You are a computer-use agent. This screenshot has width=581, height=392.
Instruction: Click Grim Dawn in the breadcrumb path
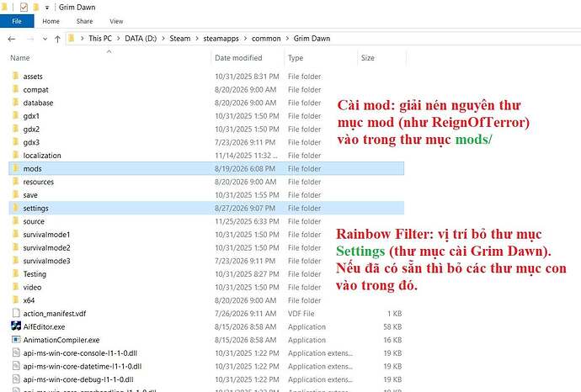tap(312, 39)
